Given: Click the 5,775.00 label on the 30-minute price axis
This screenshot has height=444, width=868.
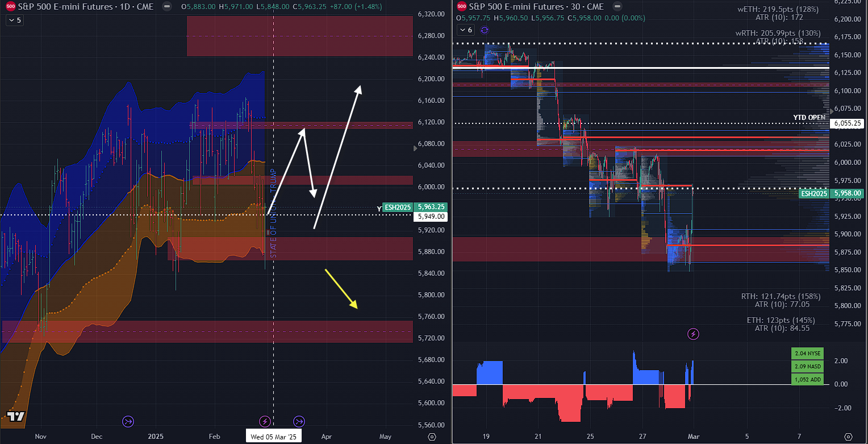Looking at the screenshot, I should (x=848, y=324).
